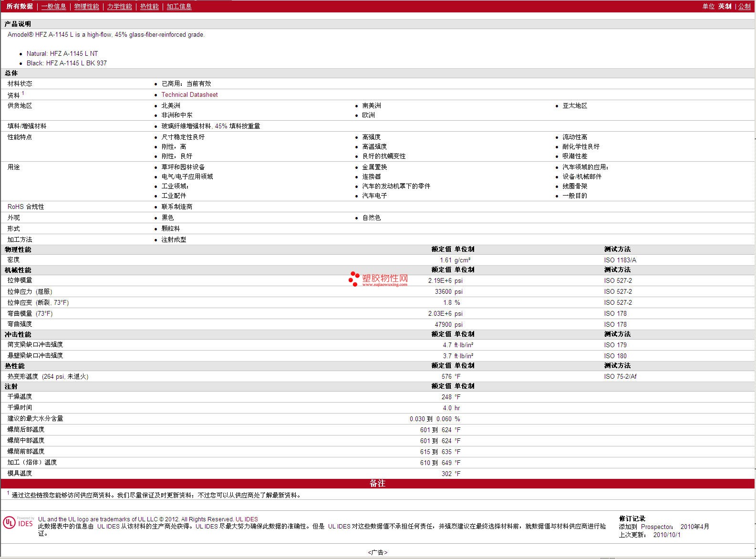Open the Technical Datasheet link
This screenshot has height=559, width=756.
pos(189,94)
